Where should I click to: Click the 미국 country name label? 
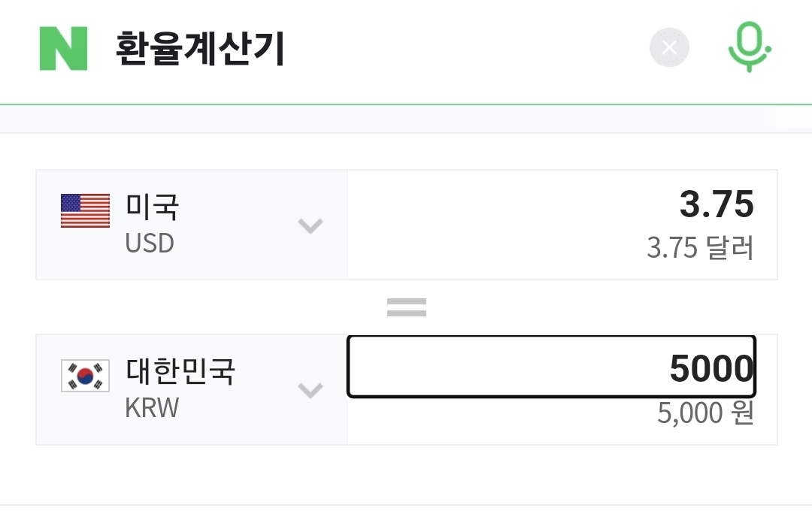[152, 207]
